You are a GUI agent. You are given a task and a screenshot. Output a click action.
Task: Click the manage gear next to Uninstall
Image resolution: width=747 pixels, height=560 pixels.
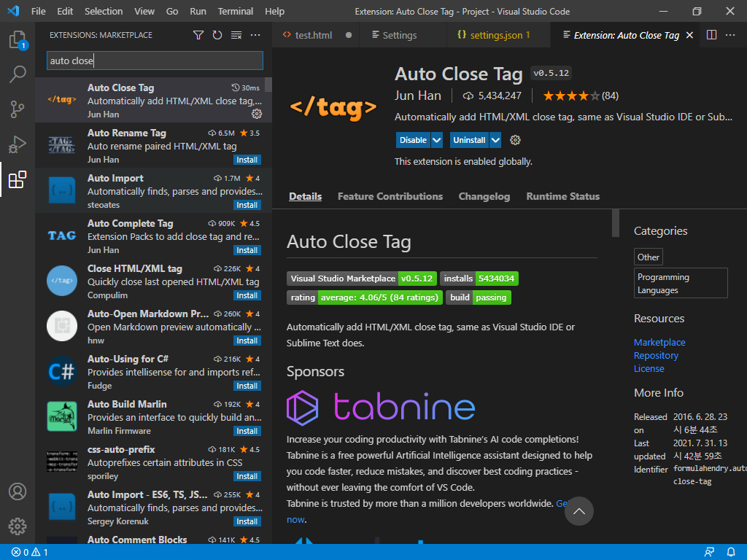tap(515, 140)
